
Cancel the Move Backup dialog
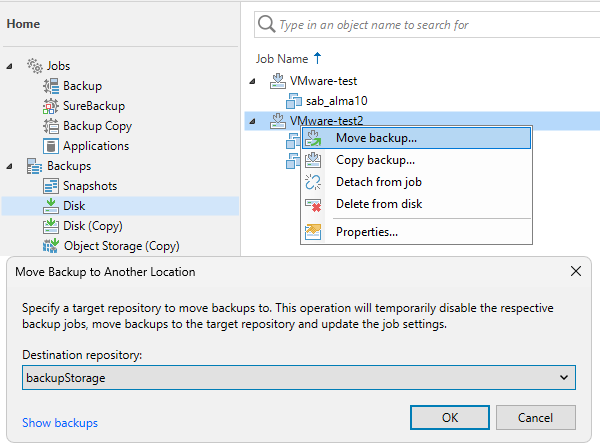536,418
